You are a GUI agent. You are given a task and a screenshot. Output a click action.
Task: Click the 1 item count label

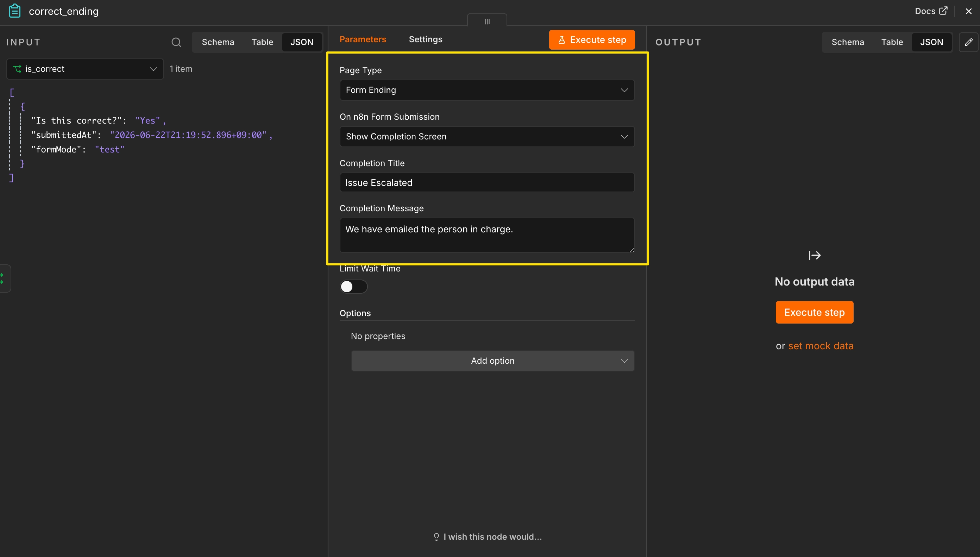point(181,69)
